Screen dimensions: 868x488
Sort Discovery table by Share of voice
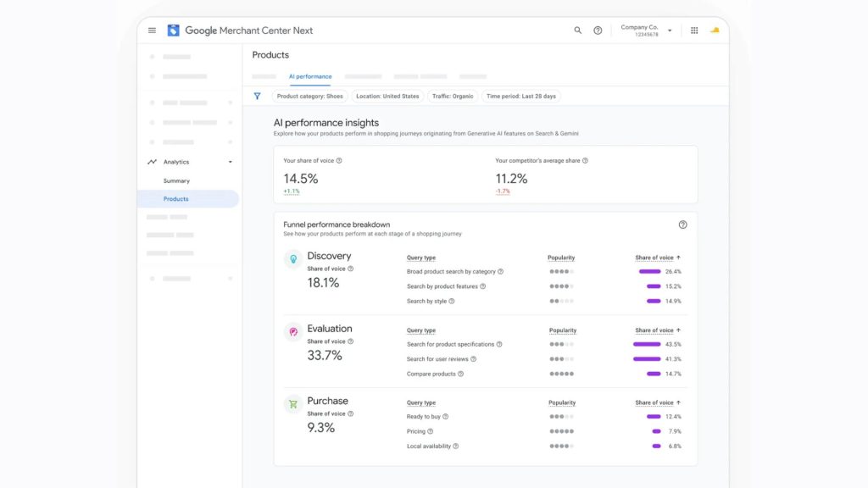pos(658,258)
